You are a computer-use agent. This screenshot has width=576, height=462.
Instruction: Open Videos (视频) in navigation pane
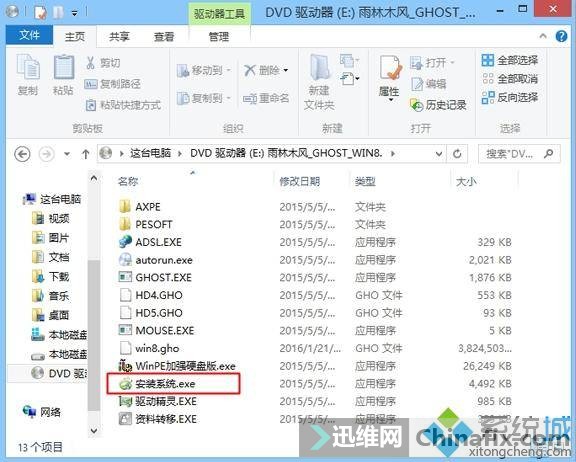51,219
